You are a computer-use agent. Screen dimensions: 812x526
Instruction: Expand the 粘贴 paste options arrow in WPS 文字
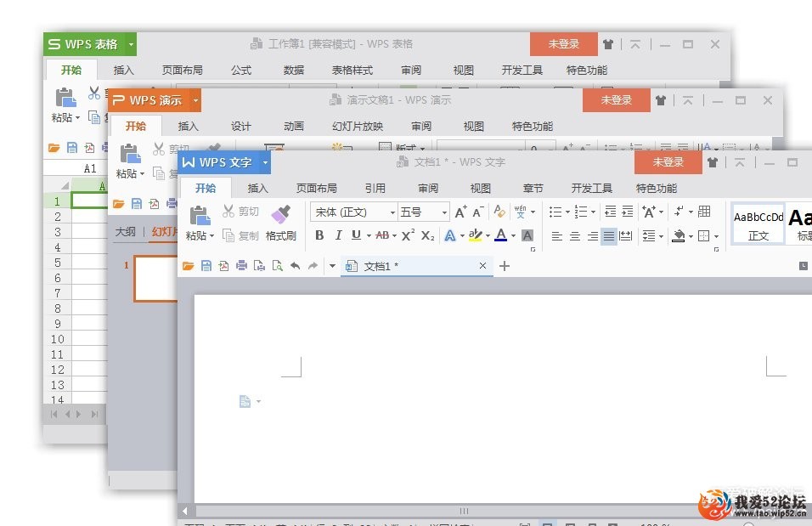tap(211, 236)
